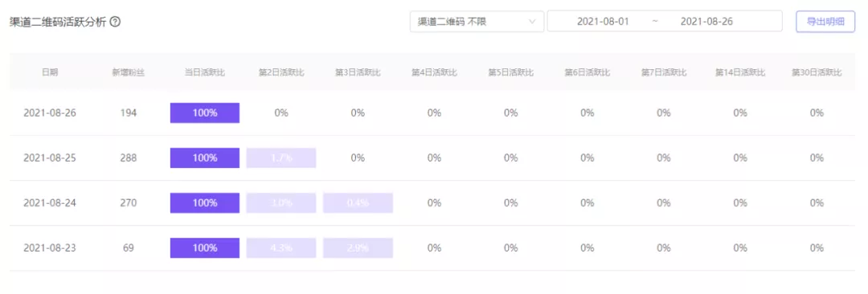
Task: Click the 第14日活跃比 0% cell for 2021-08-24
Action: [x=740, y=203]
